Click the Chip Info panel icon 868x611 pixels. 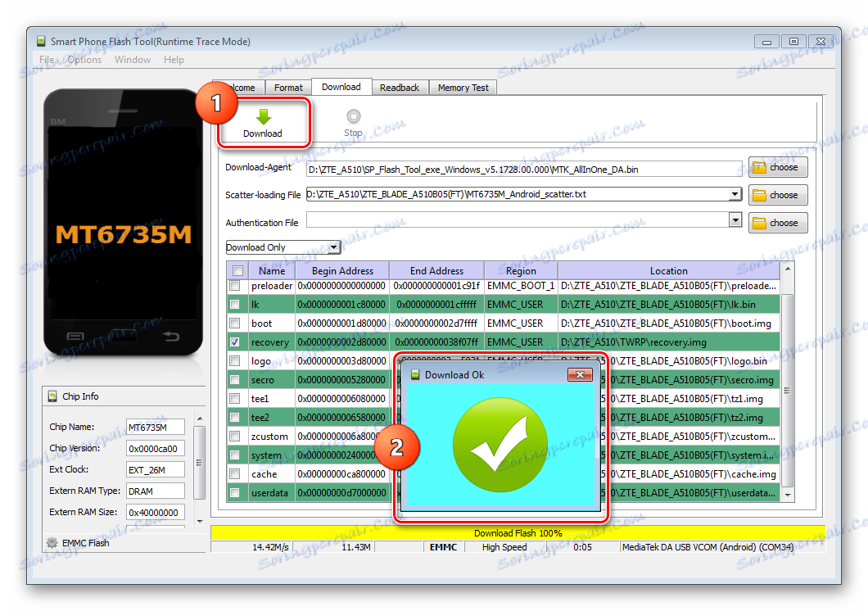[x=52, y=396]
